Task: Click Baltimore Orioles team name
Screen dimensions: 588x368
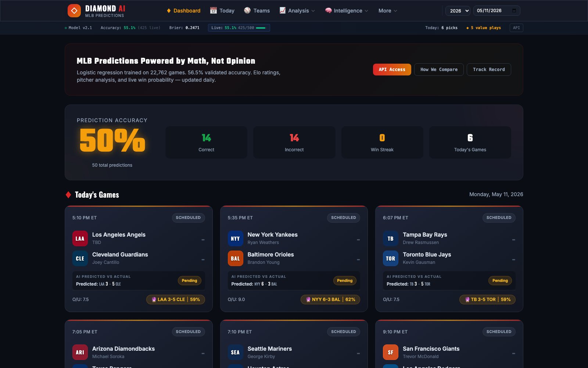Action: 271,254
